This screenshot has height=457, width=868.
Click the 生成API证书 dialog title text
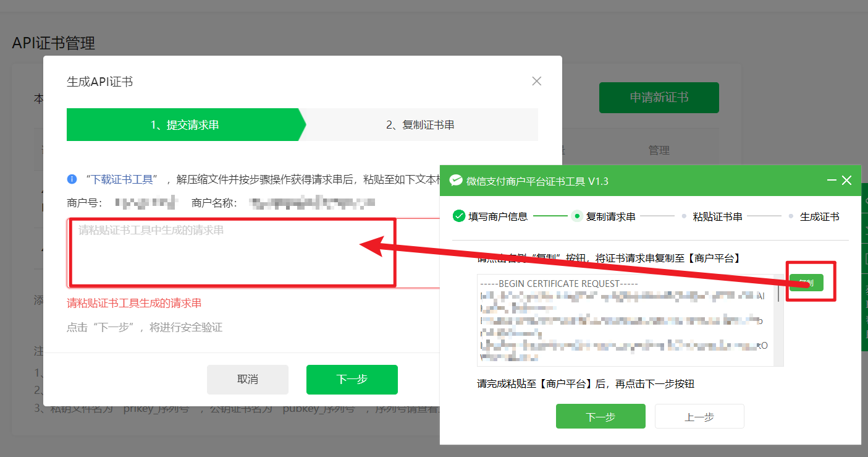[99, 82]
